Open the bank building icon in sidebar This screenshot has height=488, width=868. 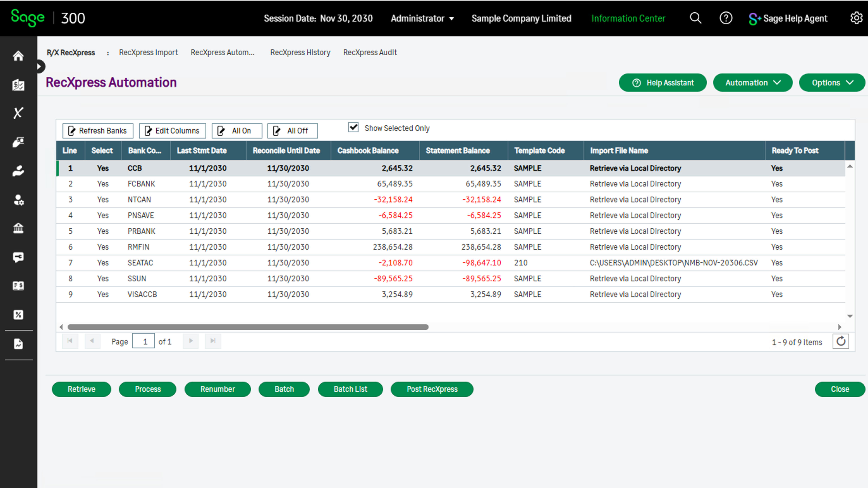tap(18, 228)
